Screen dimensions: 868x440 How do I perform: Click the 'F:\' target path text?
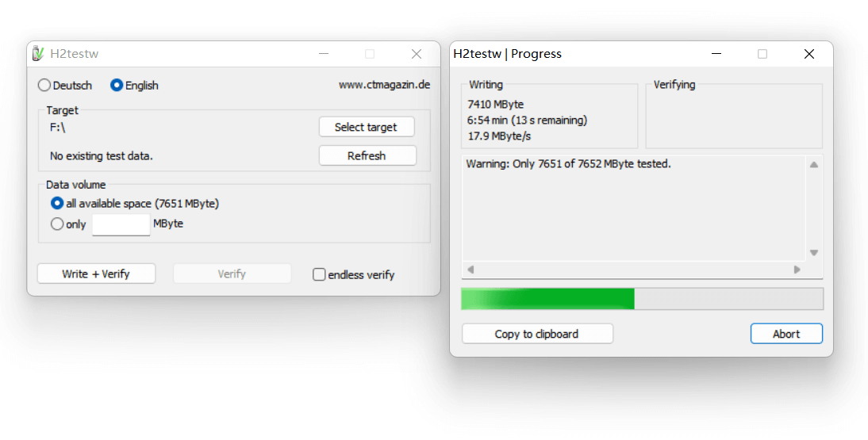coord(58,128)
